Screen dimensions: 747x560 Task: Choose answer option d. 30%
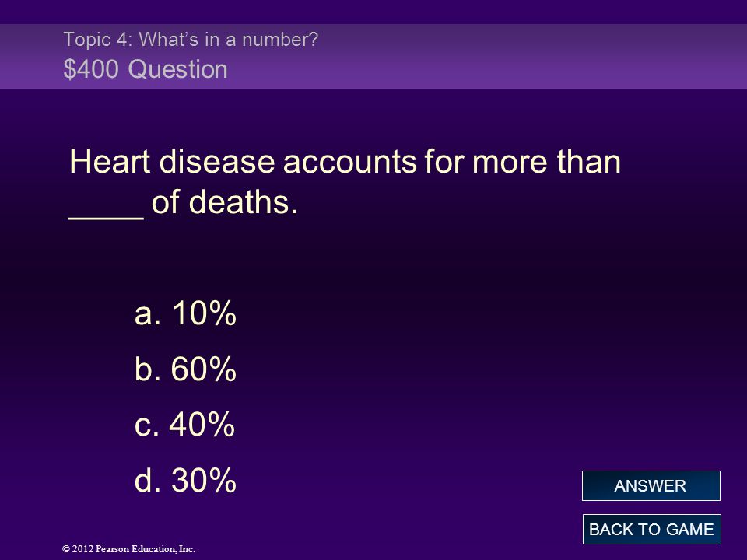click(185, 480)
